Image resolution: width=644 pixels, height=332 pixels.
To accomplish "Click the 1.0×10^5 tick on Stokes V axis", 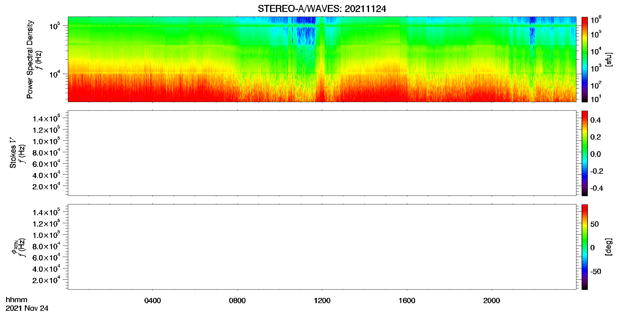I will click(x=46, y=141).
